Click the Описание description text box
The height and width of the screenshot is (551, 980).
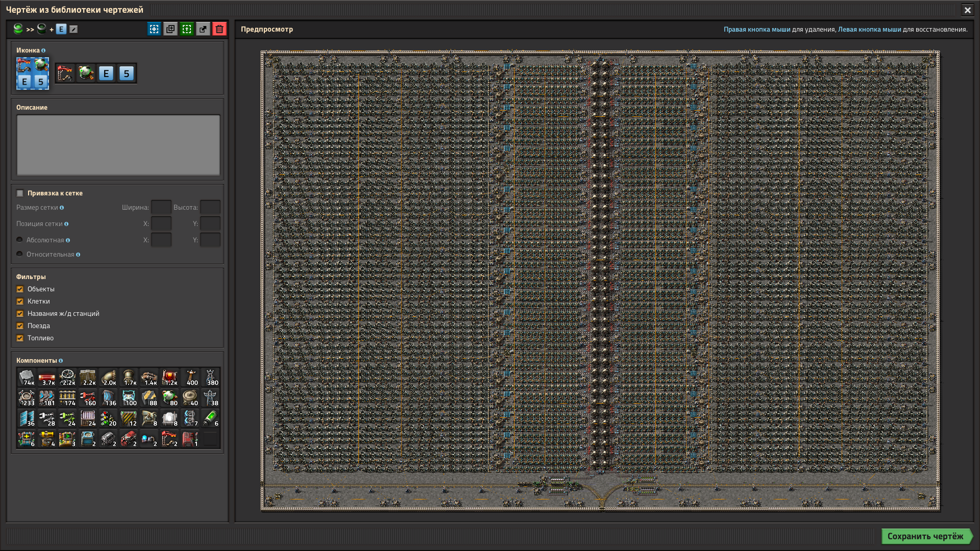(118, 145)
